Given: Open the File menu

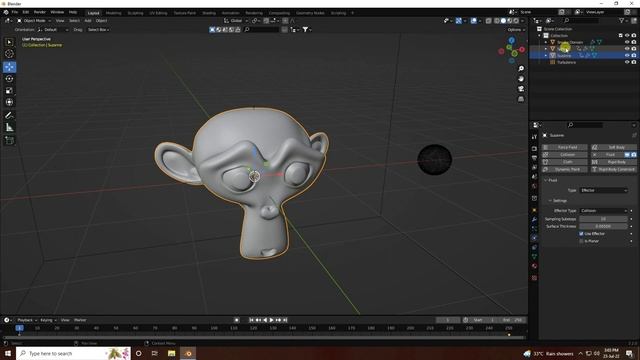Looking at the screenshot, I should coord(15,12).
